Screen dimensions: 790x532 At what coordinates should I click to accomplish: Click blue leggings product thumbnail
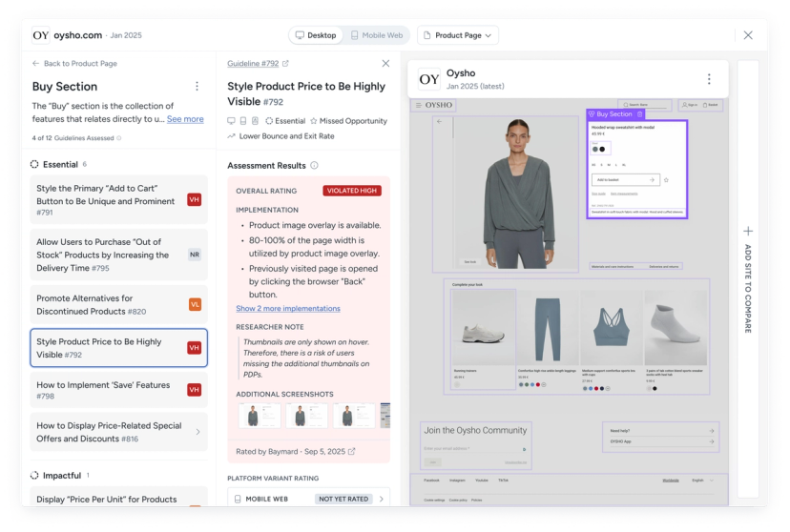point(549,328)
